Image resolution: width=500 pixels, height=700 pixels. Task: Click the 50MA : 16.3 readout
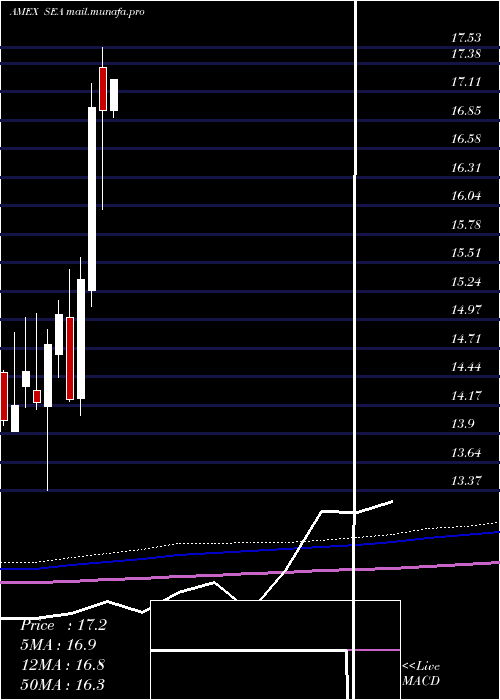pyautogui.click(x=63, y=684)
